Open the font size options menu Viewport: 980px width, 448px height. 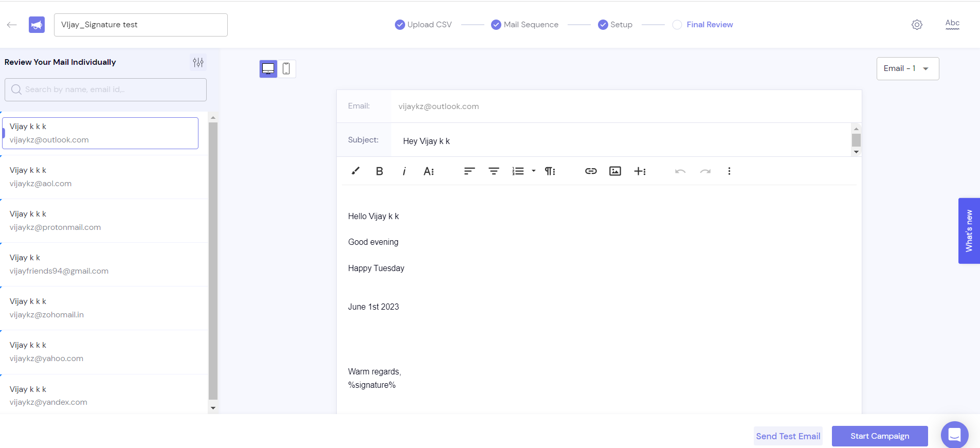tap(429, 171)
